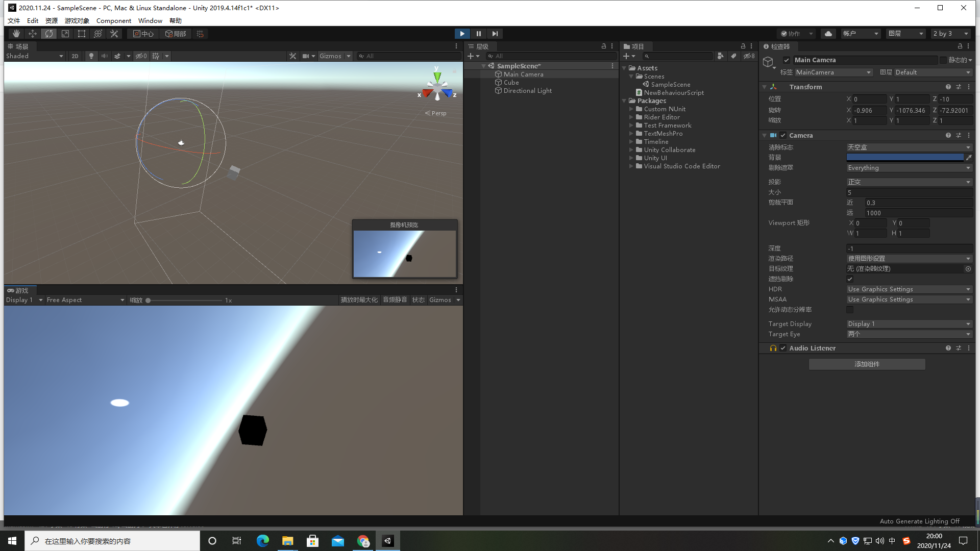Click the cloud services icon
This screenshot has width=980, height=551.
828,34
